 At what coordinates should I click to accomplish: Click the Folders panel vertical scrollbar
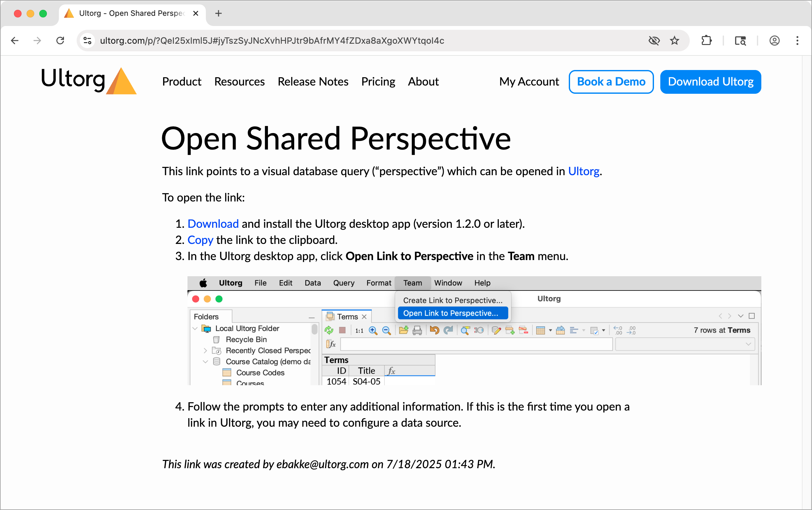314,329
